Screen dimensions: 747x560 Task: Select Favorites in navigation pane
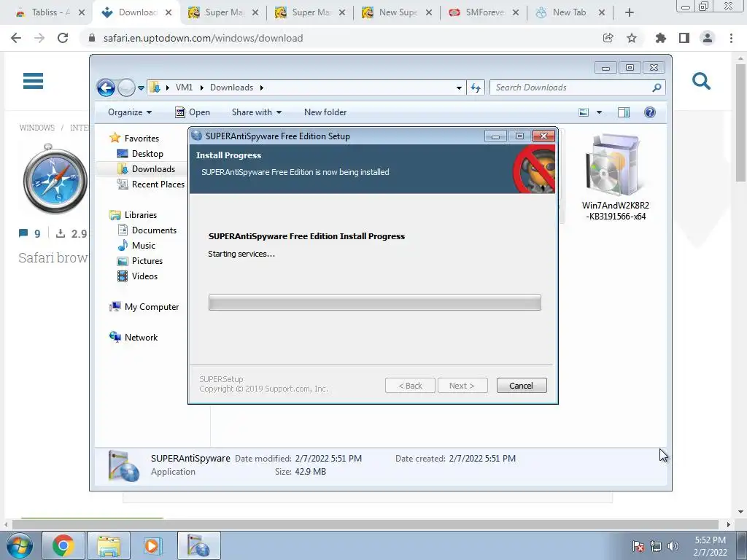[x=134, y=138]
